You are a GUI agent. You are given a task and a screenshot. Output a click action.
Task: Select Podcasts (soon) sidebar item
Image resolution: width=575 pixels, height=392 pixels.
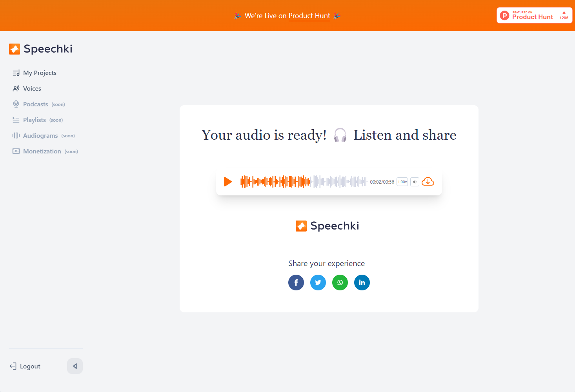(x=39, y=104)
